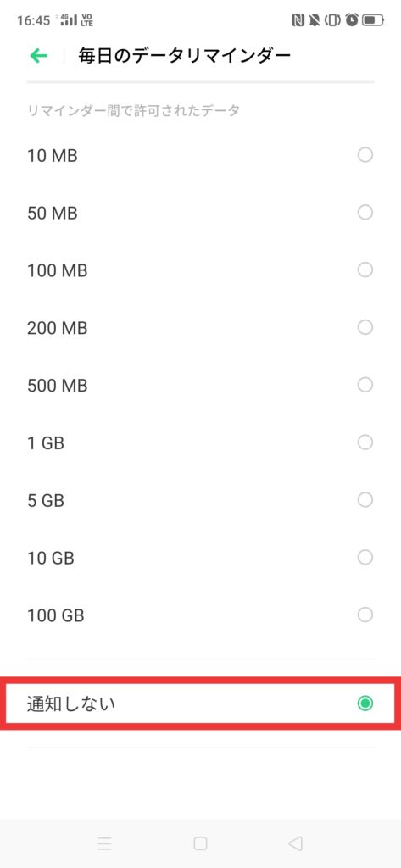Pick the 10 GB data limit

point(200,558)
